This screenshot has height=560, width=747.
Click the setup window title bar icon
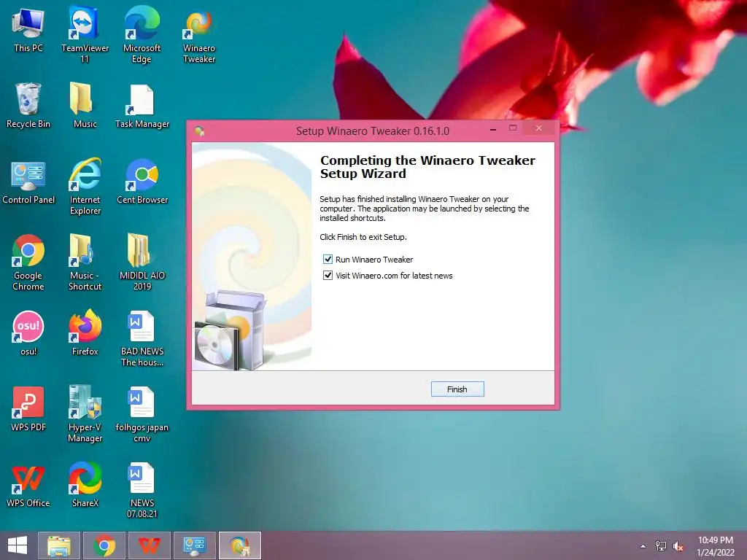[x=199, y=131]
